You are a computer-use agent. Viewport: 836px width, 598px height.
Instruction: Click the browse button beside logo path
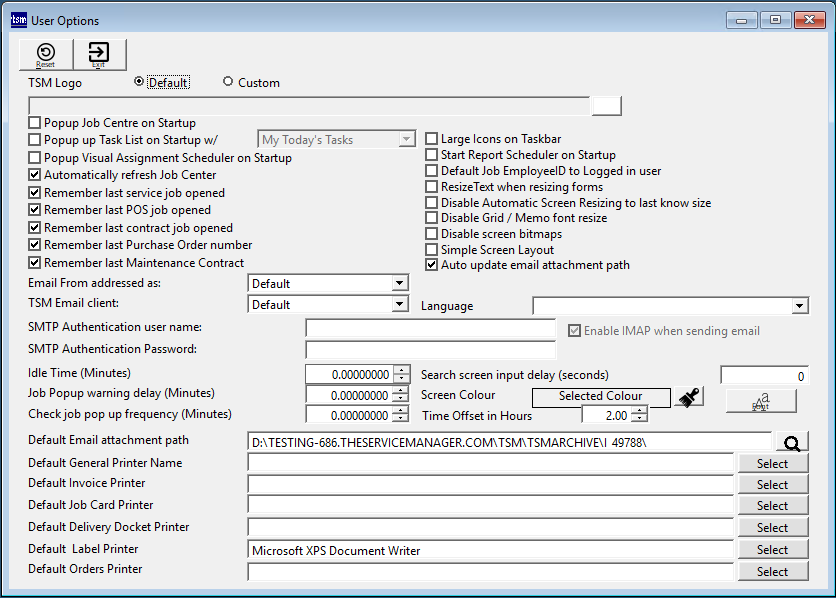[x=606, y=106]
